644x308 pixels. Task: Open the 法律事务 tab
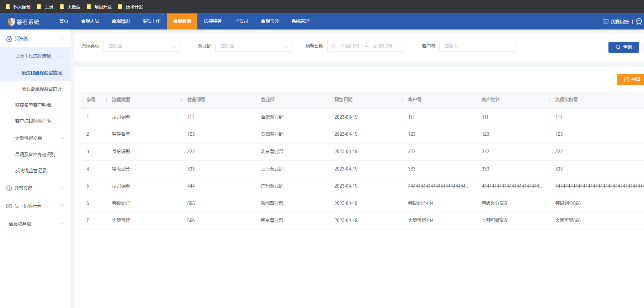[213, 21]
